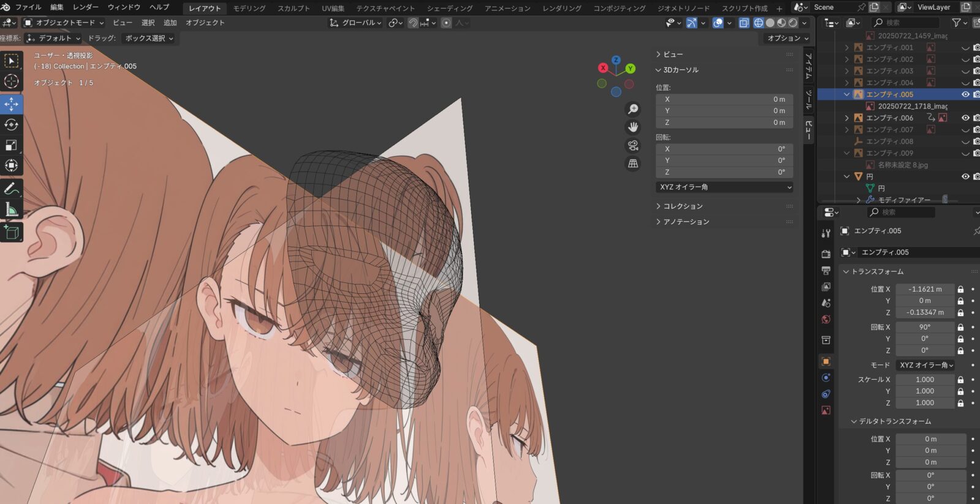Image resolution: width=980 pixels, height=504 pixels.
Task: Click the Blender logo menu icon
Action: (6, 7)
